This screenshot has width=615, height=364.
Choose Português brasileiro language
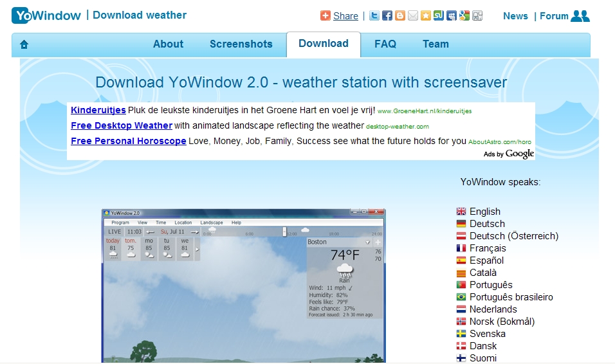click(511, 297)
